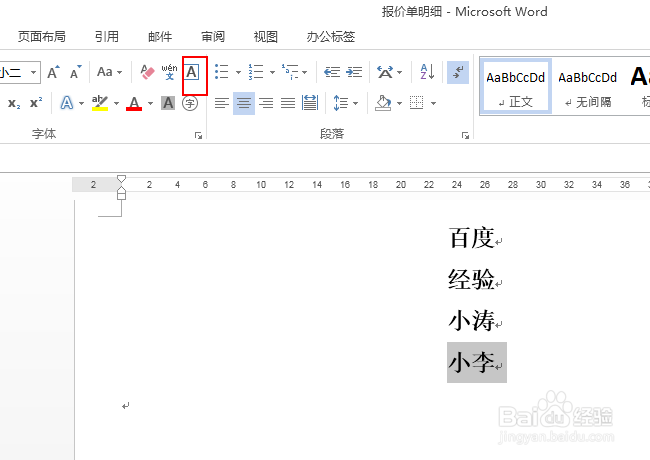
Task: Click the text 小涛 in document
Action: [x=472, y=321]
